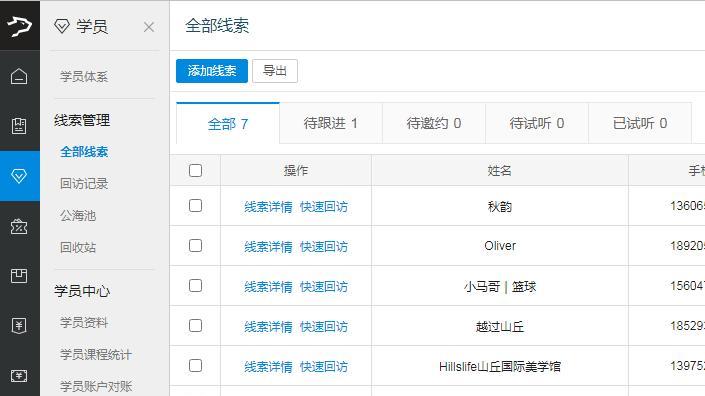Click the app logo at top left

pos(20,25)
